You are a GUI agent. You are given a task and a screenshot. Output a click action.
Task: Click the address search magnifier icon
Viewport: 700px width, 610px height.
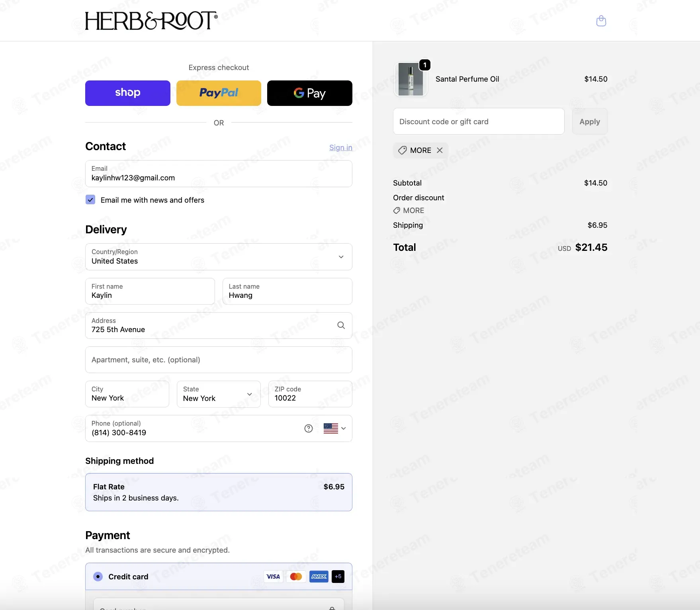(341, 325)
